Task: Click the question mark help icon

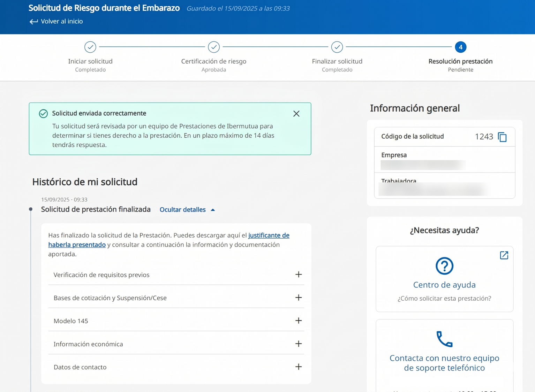Action: tap(444, 266)
